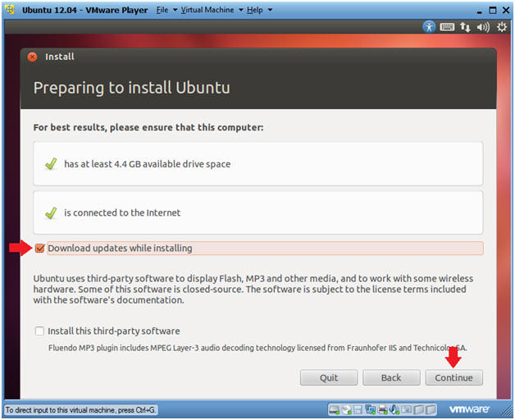Click Continue to proceed with installation
Screen dimensions: 515x420
click(454, 377)
